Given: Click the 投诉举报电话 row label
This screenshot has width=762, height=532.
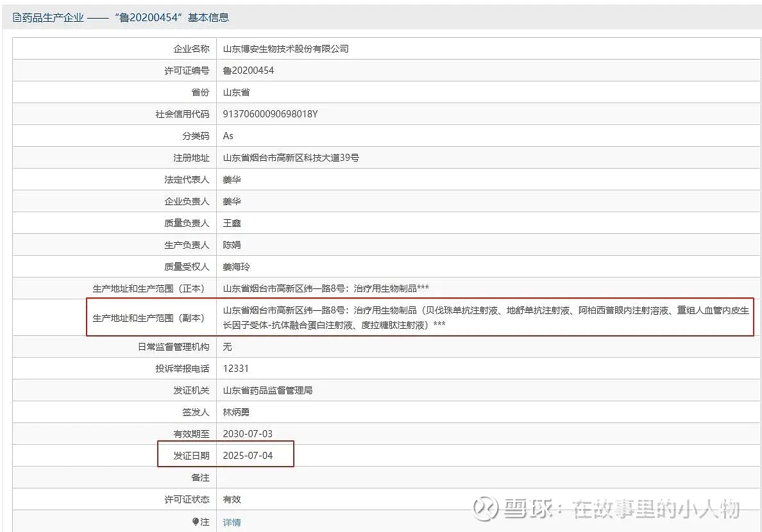Looking at the screenshot, I should point(182,369).
